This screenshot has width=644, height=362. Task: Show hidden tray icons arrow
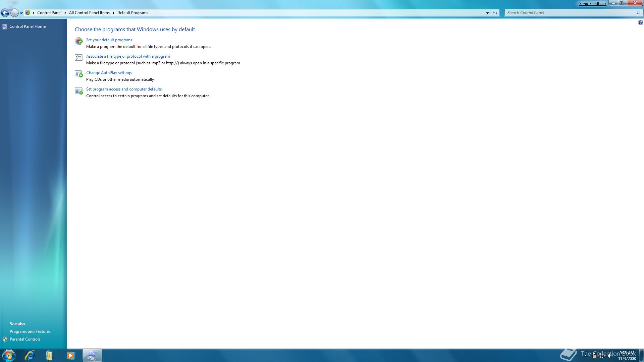click(x=586, y=356)
